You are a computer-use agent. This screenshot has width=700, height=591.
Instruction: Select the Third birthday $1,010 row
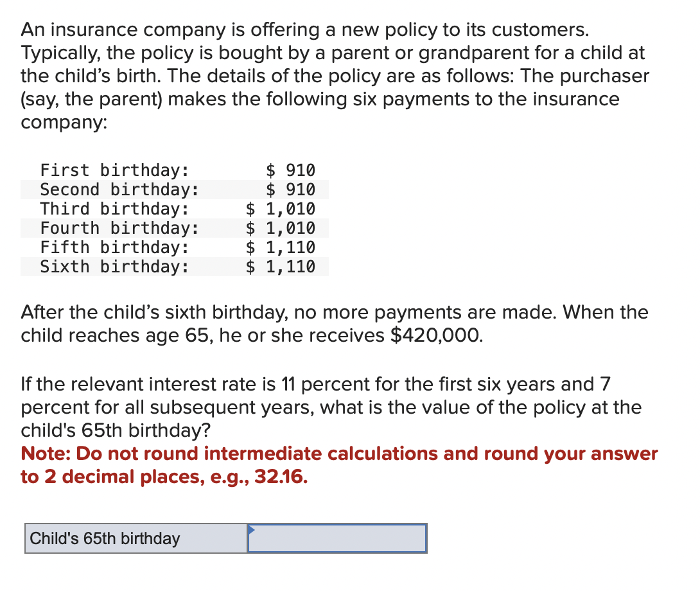pyautogui.click(x=175, y=209)
